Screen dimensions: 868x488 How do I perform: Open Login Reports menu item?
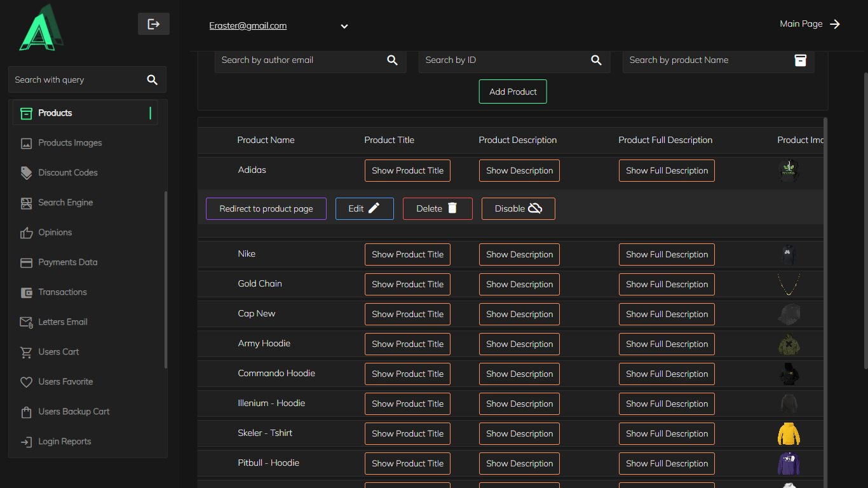pyautogui.click(x=64, y=442)
